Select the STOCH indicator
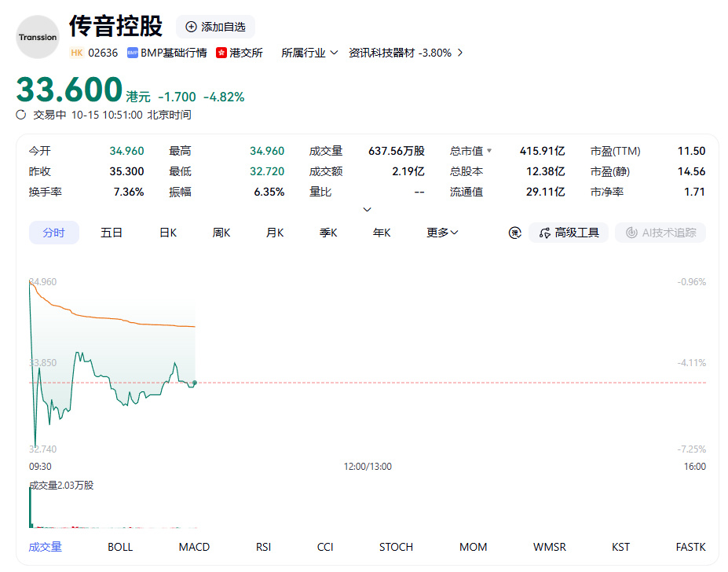This screenshot has height=572, width=728. point(396,547)
